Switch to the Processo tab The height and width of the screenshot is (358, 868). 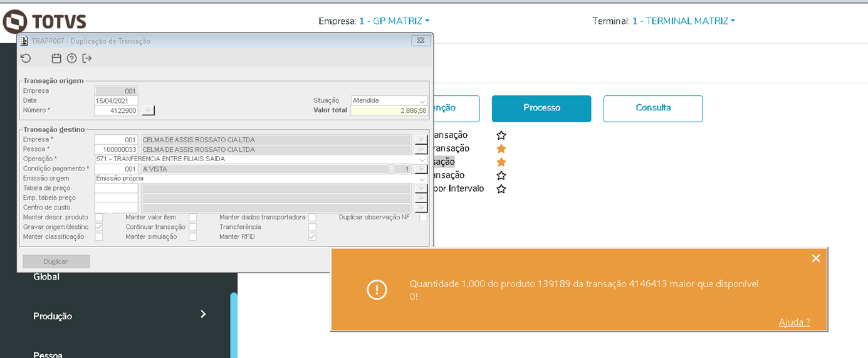pos(541,108)
